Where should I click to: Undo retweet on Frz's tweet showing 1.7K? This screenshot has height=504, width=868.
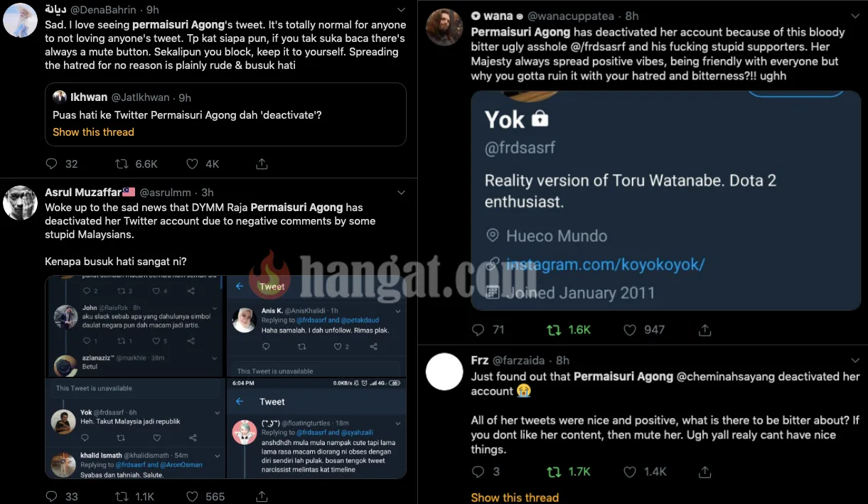click(553, 471)
